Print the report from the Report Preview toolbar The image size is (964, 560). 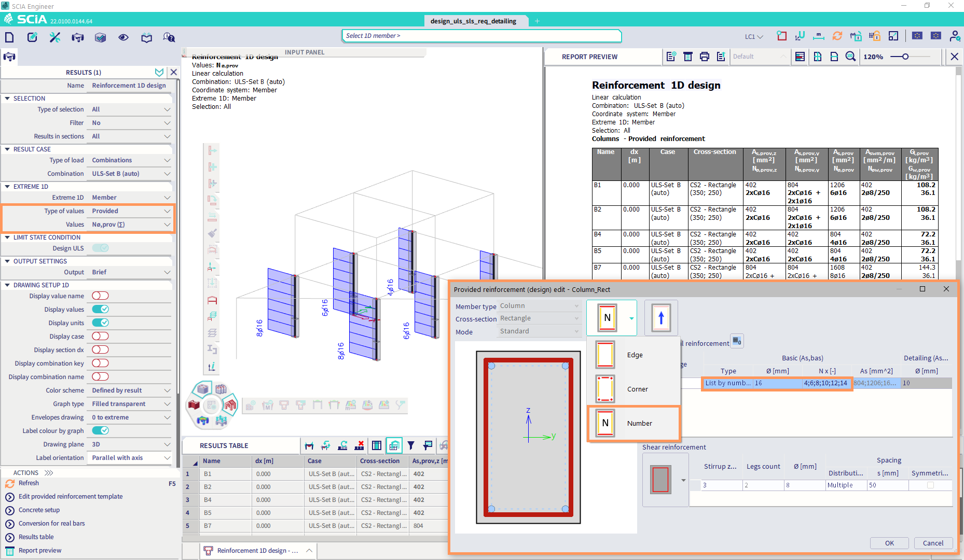coord(704,57)
